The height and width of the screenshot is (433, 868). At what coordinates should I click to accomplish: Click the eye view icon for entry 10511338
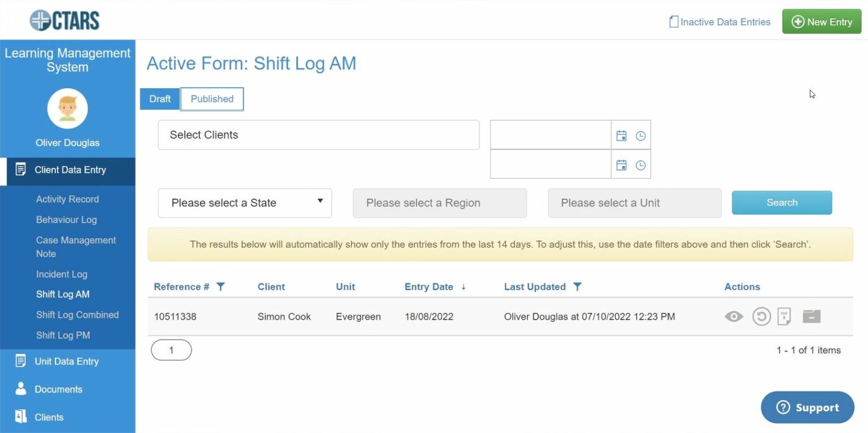(x=734, y=317)
